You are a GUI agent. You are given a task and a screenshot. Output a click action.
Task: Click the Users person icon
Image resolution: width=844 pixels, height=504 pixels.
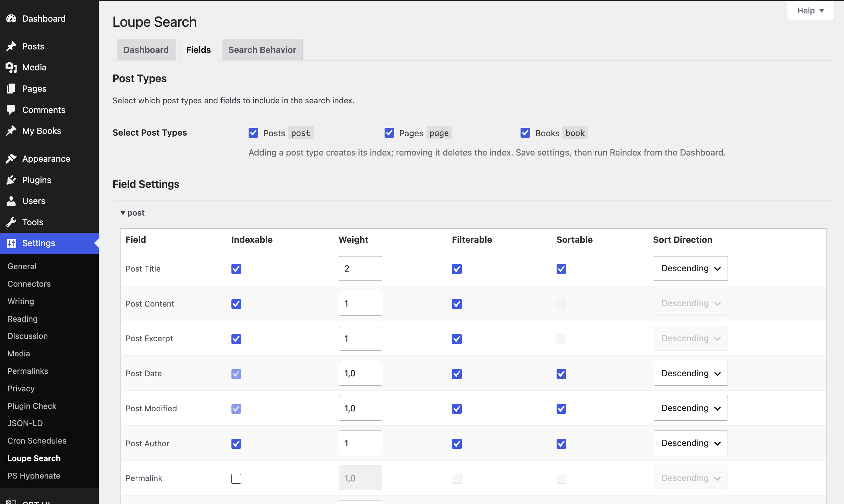coord(11,201)
